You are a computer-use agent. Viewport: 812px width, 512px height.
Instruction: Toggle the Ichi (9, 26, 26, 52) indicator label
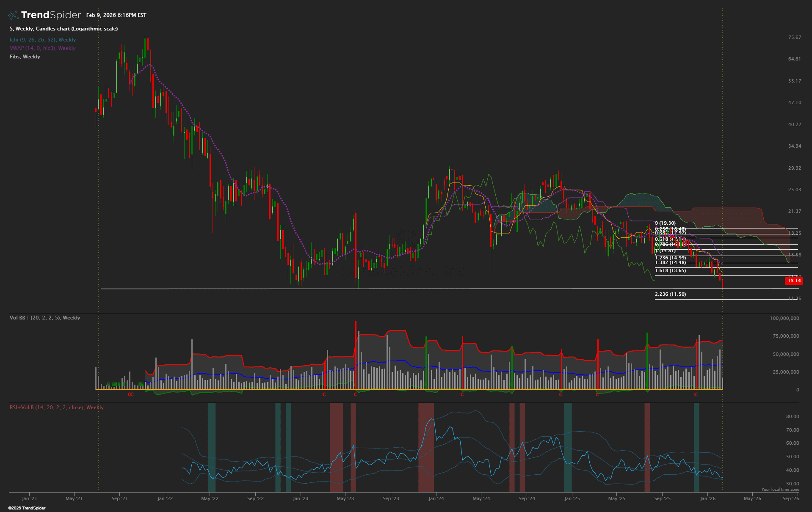43,40
